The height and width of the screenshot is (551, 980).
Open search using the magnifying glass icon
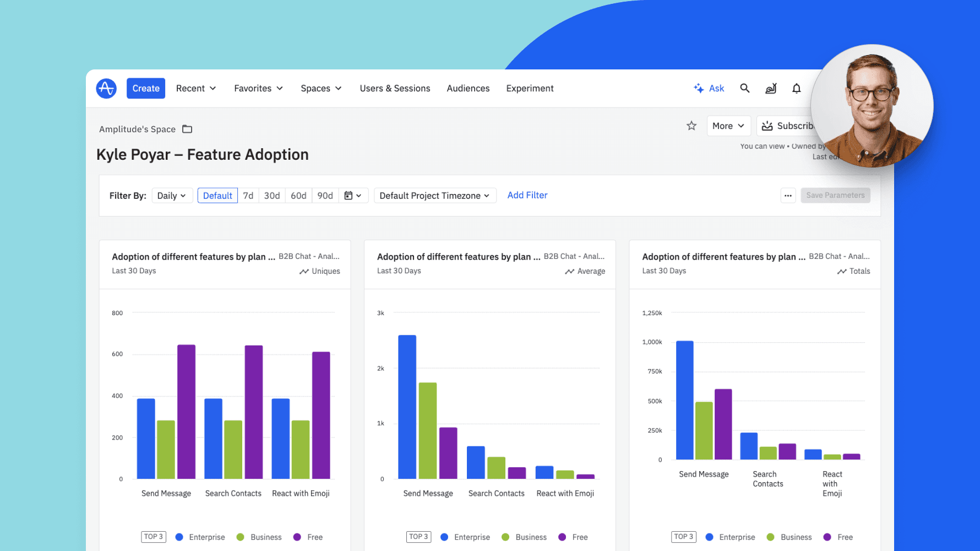[744, 88]
